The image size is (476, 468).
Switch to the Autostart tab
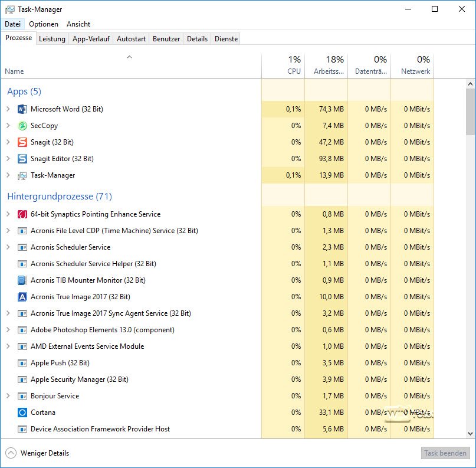pyautogui.click(x=131, y=39)
